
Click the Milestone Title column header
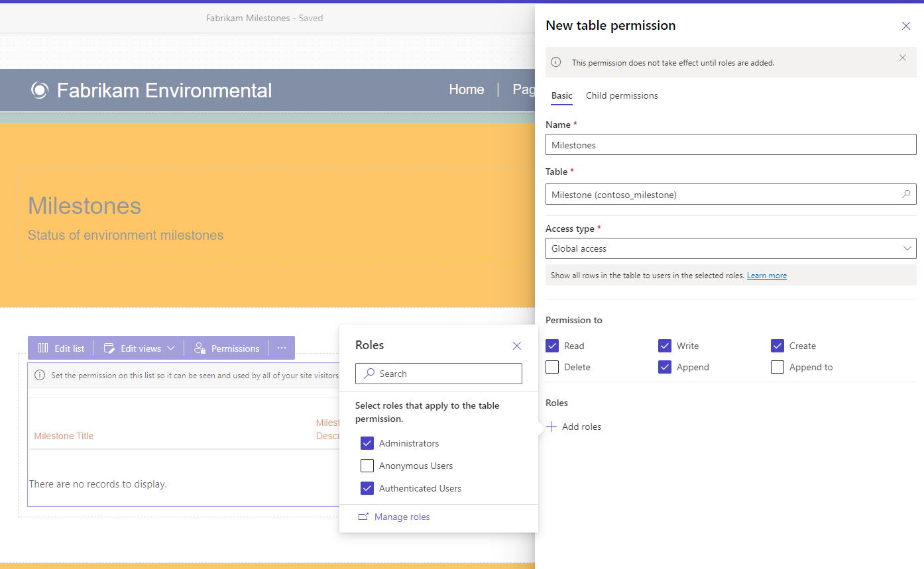point(64,436)
